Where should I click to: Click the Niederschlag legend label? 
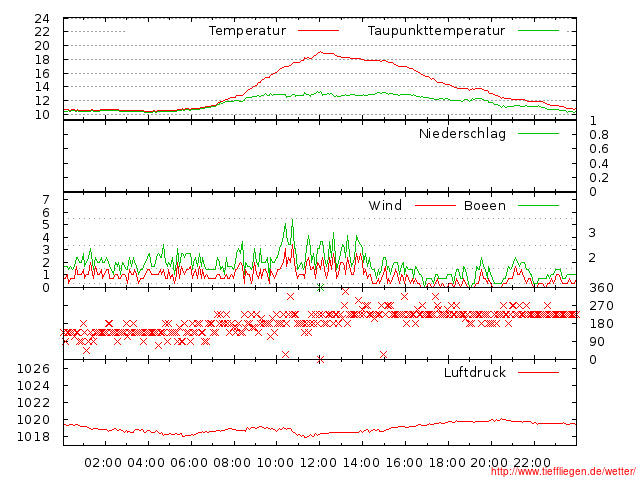[x=462, y=133]
